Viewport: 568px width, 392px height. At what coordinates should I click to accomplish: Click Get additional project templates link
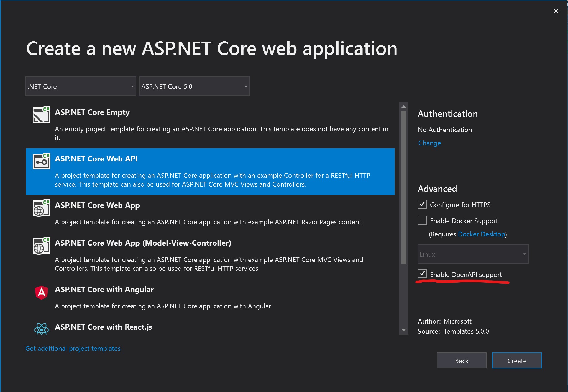(73, 348)
